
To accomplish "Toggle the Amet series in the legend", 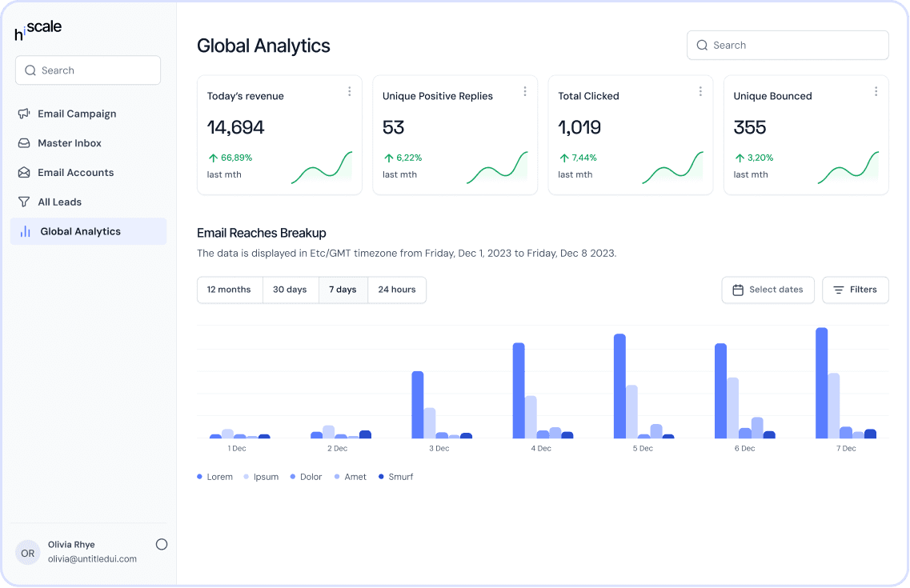I will [x=351, y=477].
